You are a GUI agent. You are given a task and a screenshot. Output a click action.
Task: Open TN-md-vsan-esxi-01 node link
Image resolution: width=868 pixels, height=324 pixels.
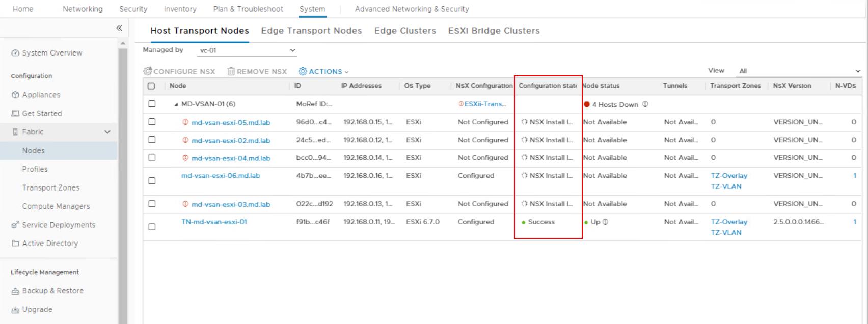214,222
